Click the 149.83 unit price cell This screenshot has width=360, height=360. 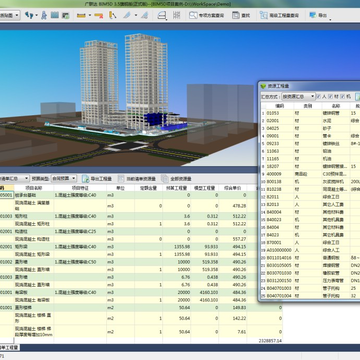point(233,308)
